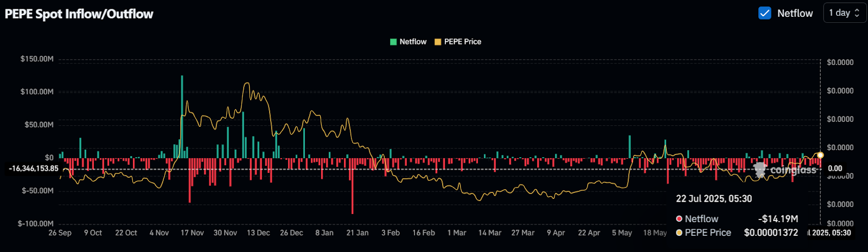Click the 26 Sep date label
Viewport: 868px width, 252px height.
tap(60, 232)
